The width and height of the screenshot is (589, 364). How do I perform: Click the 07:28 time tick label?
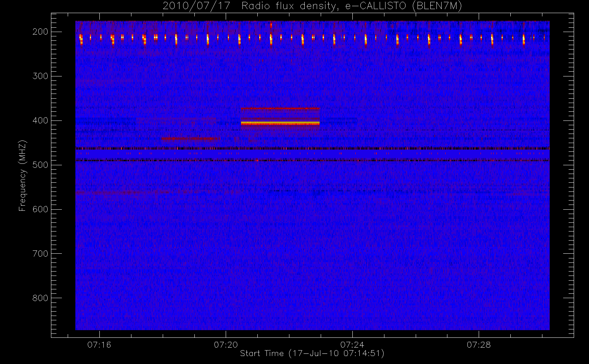[x=479, y=345]
